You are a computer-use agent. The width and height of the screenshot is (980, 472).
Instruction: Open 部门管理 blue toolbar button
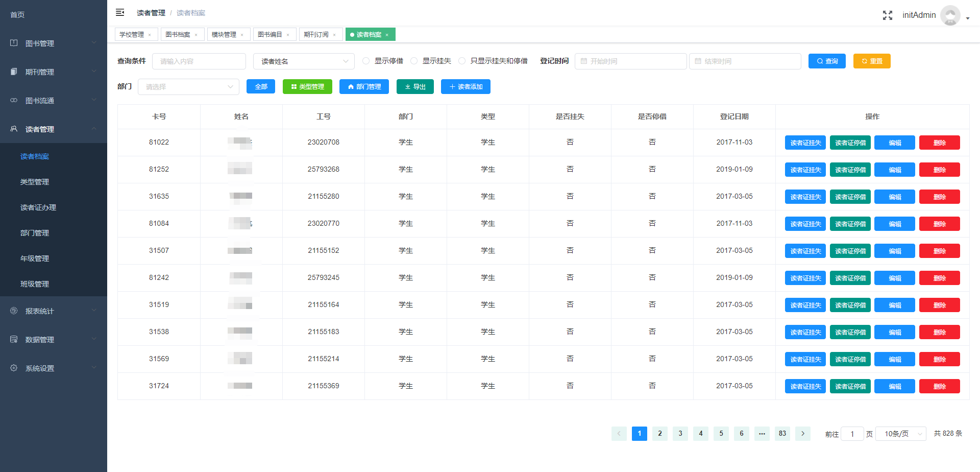(364, 86)
